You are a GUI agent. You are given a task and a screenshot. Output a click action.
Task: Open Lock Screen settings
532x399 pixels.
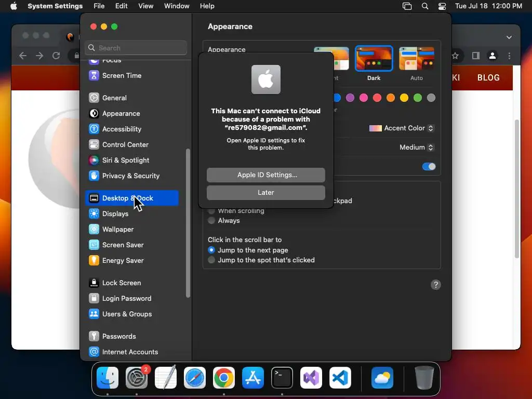click(131, 283)
